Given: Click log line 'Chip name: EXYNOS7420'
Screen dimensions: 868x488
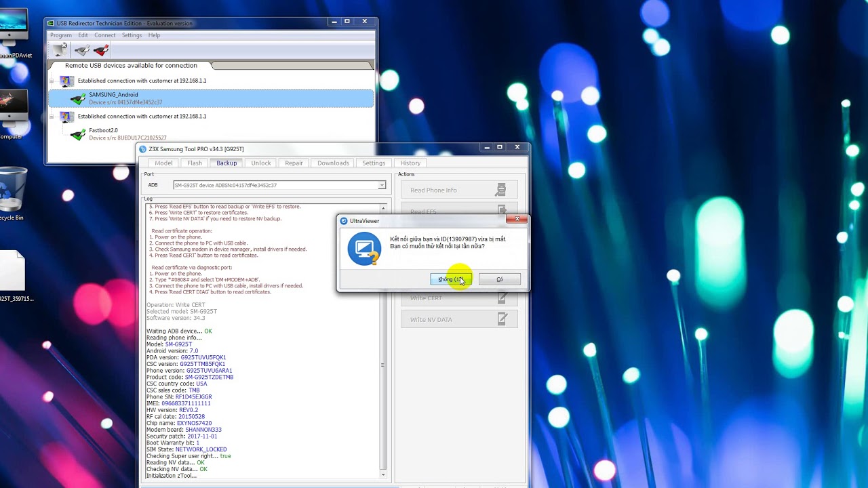Looking at the screenshot, I should click(179, 423).
